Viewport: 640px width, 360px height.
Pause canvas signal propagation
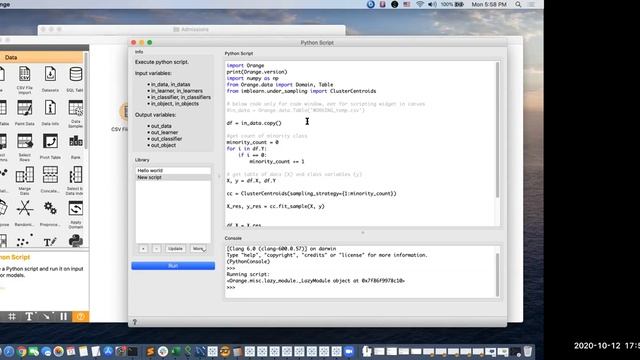[x=64, y=316]
